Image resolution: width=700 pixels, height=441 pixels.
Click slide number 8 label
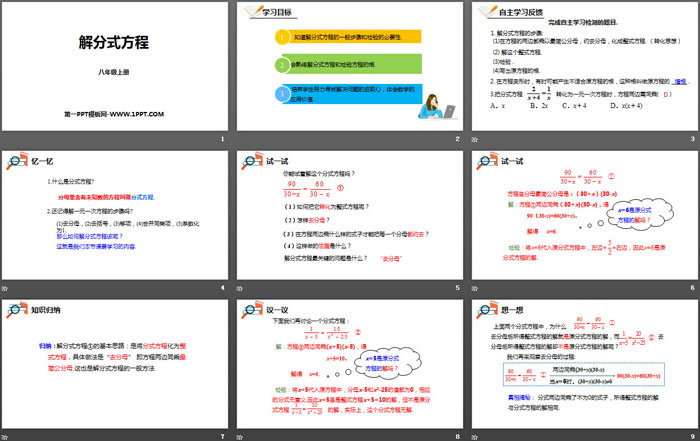pyautogui.click(x=457, y=436)
